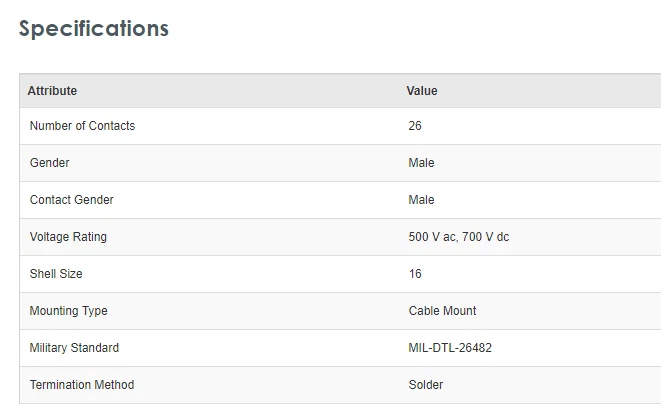Image resolution: width=661 pixels, height=404 pixels.
Task: Select the Gender attribute label
Action: point(50,163)
